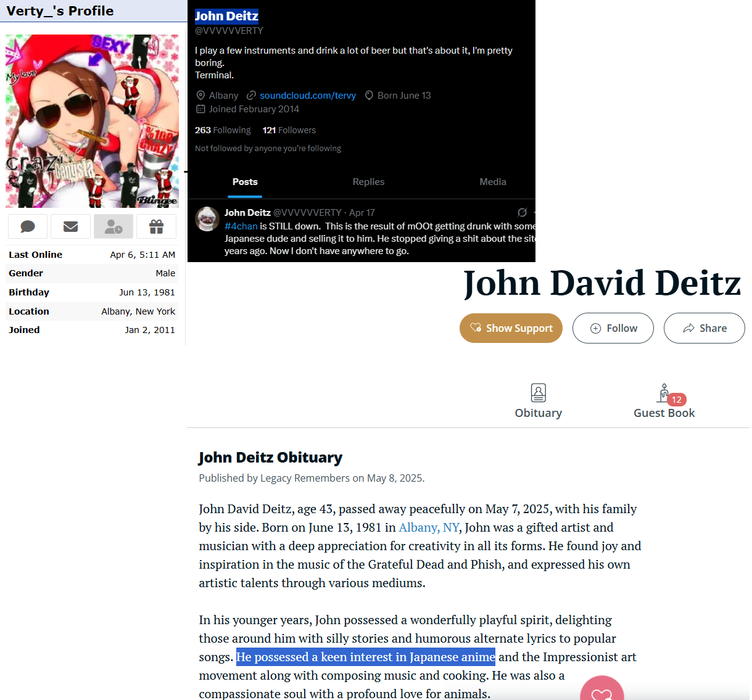Click the Guest Book candle icon

coord(663,393)
